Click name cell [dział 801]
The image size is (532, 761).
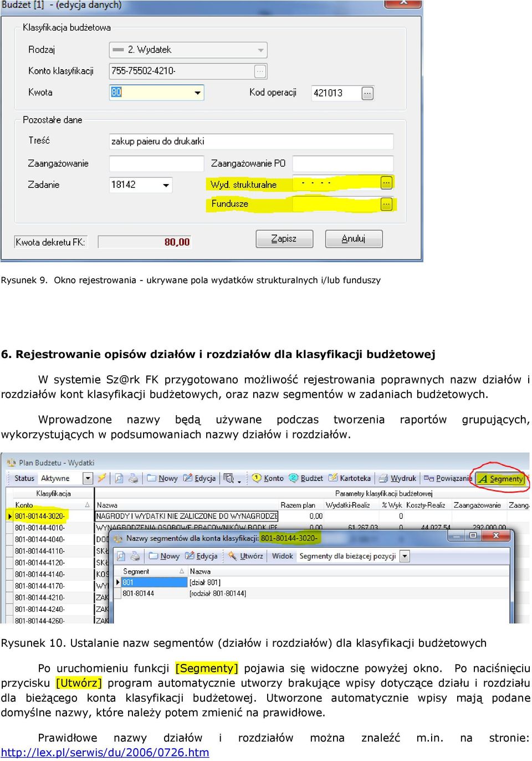point(205,583)
